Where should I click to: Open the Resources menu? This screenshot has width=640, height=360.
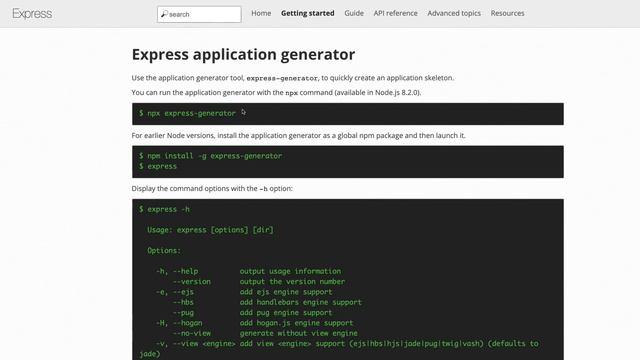[507, 13]
